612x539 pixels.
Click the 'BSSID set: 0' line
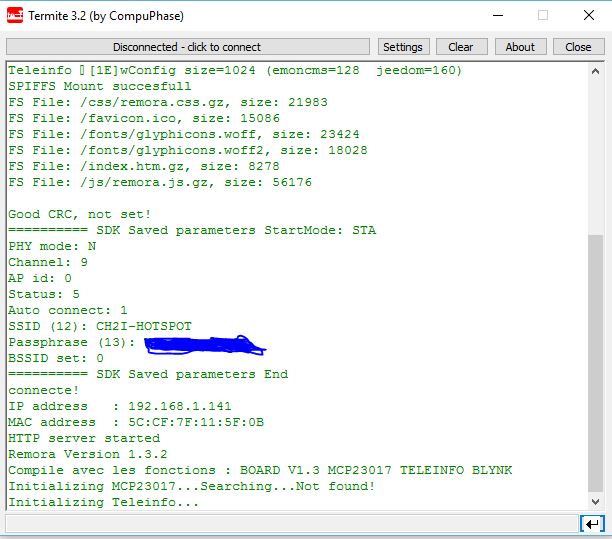tap(56, 358)
